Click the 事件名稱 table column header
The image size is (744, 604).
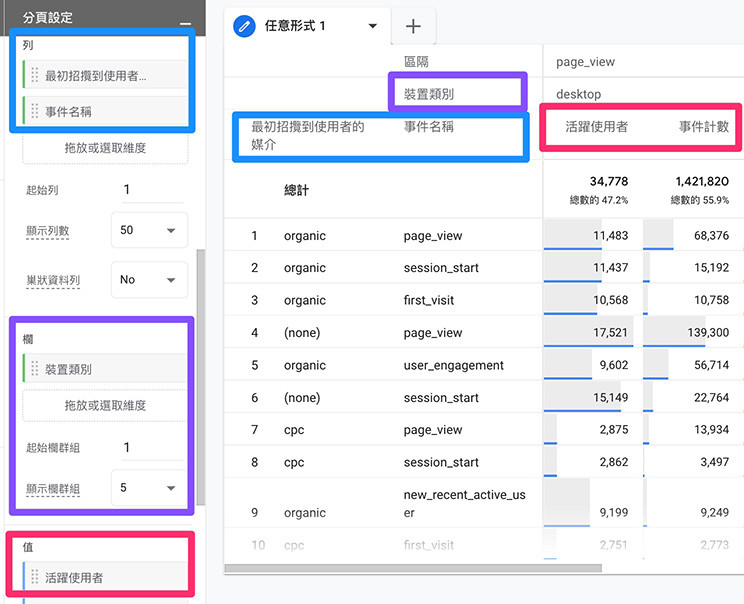(x=428, y=127)
